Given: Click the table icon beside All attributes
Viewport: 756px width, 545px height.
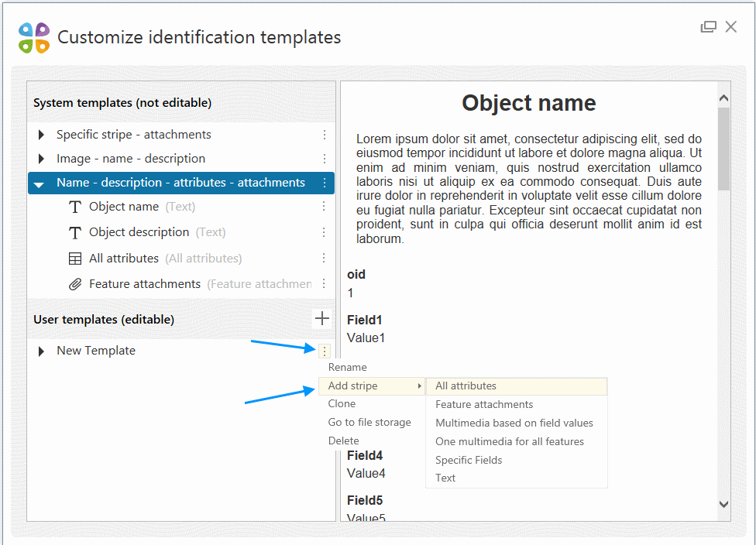Looking at the screenshot, I should tap(75, 259).
